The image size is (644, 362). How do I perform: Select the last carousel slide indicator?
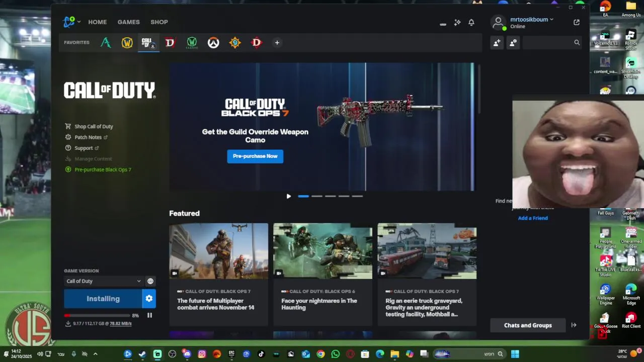coord(357,196)
